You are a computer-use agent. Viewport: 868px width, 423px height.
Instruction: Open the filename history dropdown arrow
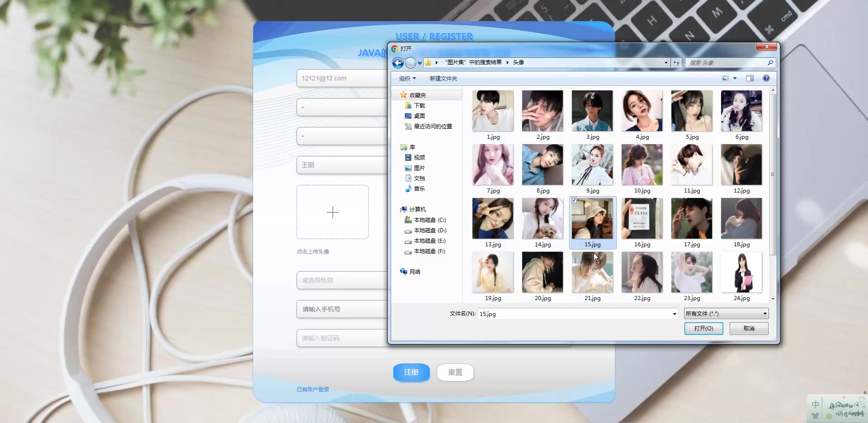pos(675,314)
